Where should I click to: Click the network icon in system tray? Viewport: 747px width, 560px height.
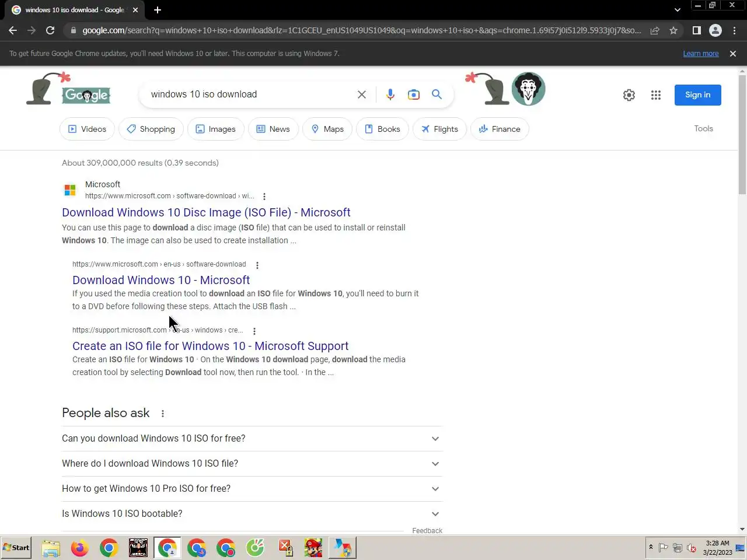click(678, 548)
